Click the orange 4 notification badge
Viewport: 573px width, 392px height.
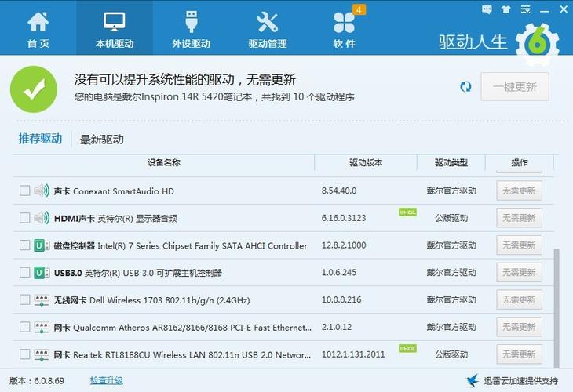(x=359, y=9)
